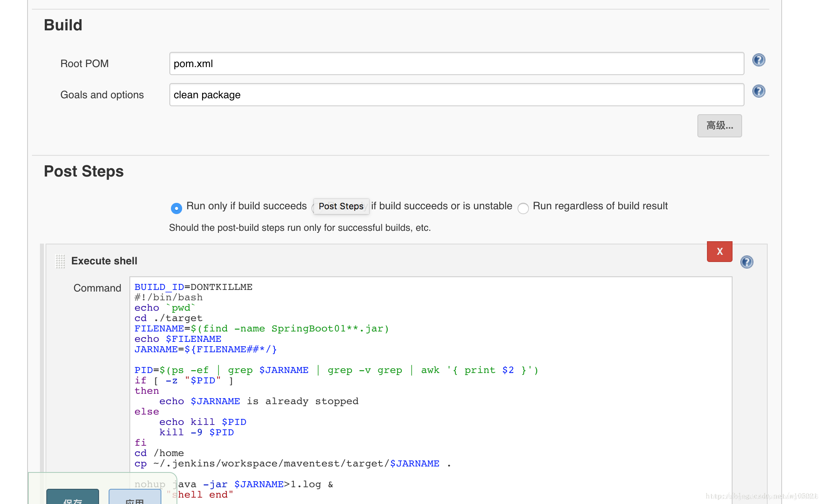Grab the Execute shell drag handle

(x=60, y=261)
